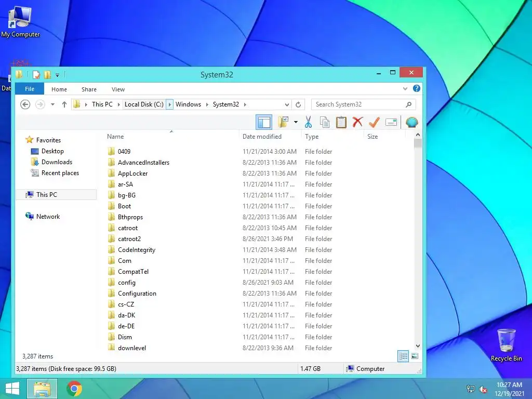Switch to the Share ribbon tab
Image resolution: width=532 pixels, height=399 pixels.
tap(89, 89)
